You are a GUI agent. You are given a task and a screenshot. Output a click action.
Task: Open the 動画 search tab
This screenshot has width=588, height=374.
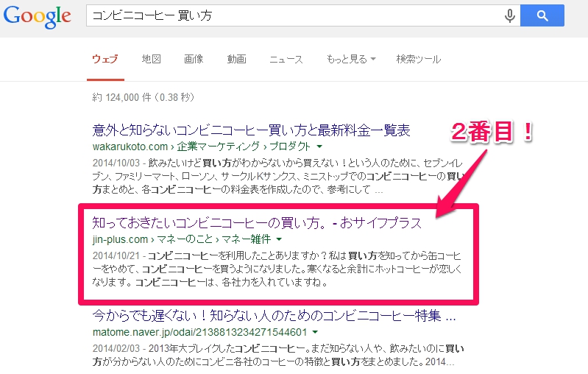coord(236,59)
